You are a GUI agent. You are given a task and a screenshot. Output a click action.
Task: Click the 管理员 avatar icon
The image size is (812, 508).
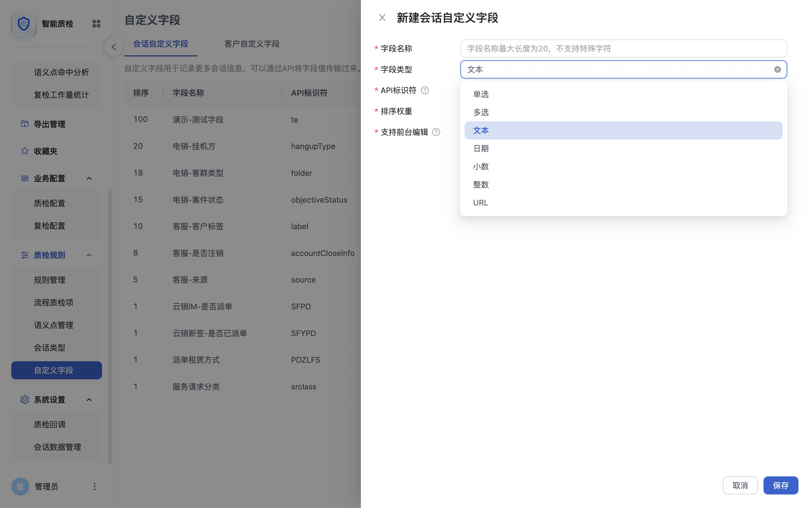coord(20,486)
